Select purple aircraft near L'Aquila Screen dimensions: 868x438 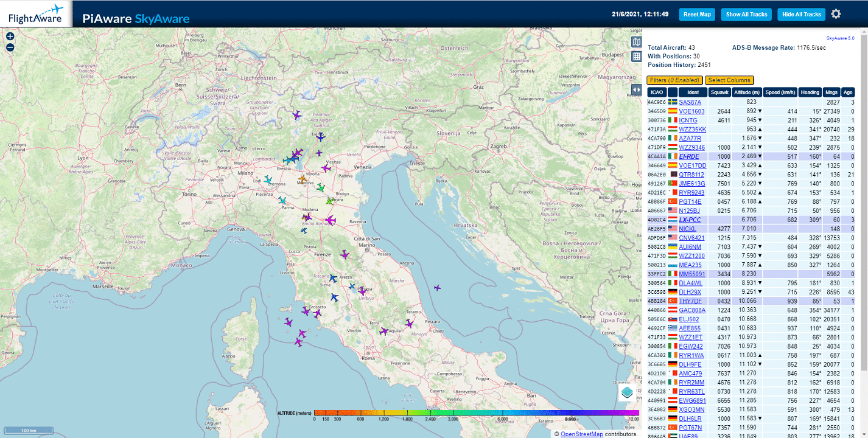384,332
